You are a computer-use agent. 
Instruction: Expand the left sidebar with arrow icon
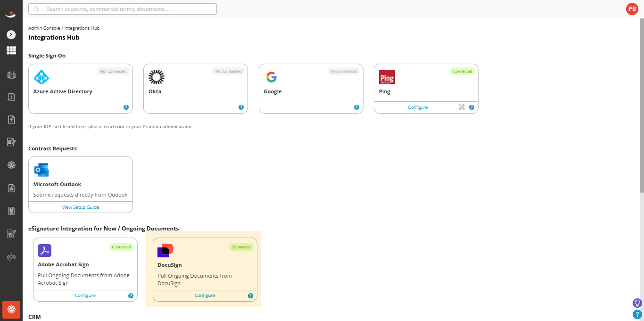point(11,35)
